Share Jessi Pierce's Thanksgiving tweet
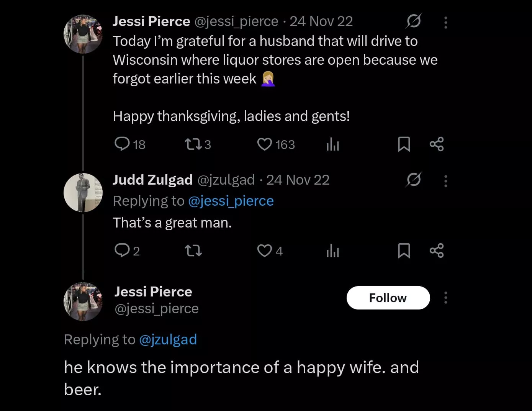Image resolution: width=532 pixels, height=411 pixels. pyautogui.click(x=437, y=144)
